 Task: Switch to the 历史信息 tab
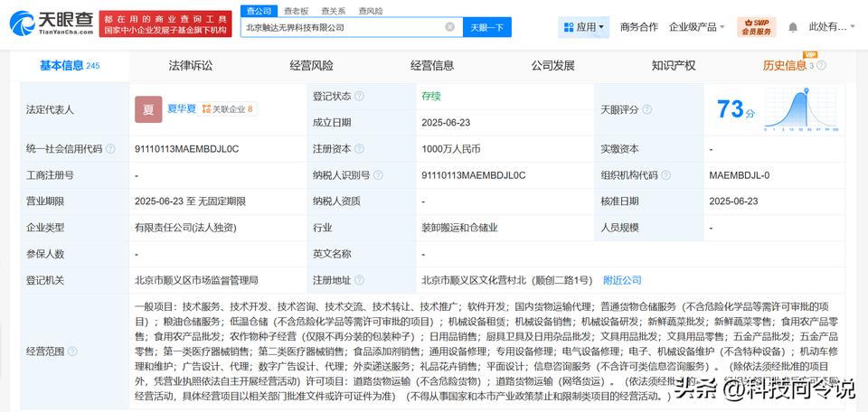785,66
